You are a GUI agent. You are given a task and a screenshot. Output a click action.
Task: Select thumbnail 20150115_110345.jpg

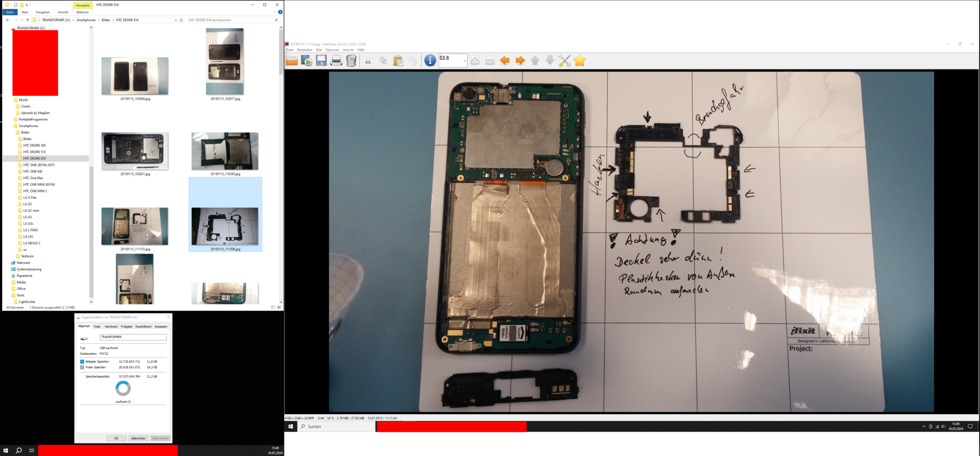tap(225, 151)
